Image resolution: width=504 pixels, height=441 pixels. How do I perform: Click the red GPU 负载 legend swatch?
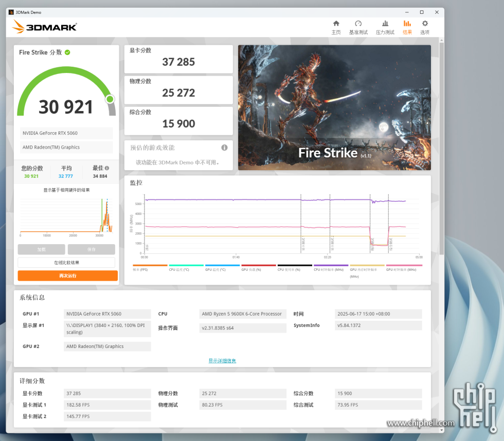coord(259,265)
